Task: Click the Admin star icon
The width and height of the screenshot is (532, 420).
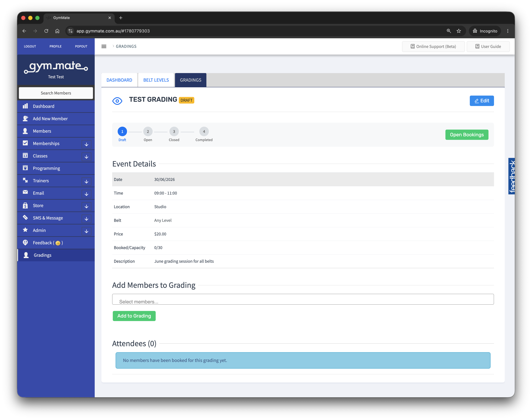Action: pos(25,230)
